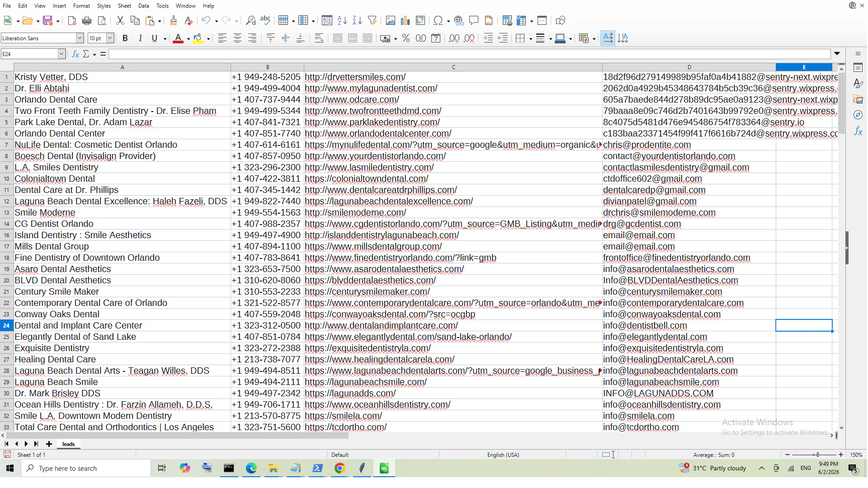Viewport: 868px width, 488px height.
Task: Open the font name dropdown
Action: (x=80, y=38)
